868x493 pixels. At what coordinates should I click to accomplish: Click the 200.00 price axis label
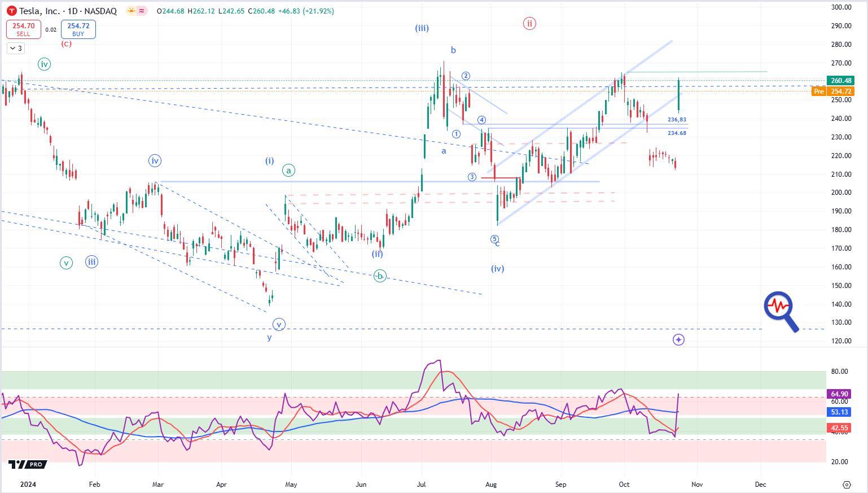click(841, 193)
